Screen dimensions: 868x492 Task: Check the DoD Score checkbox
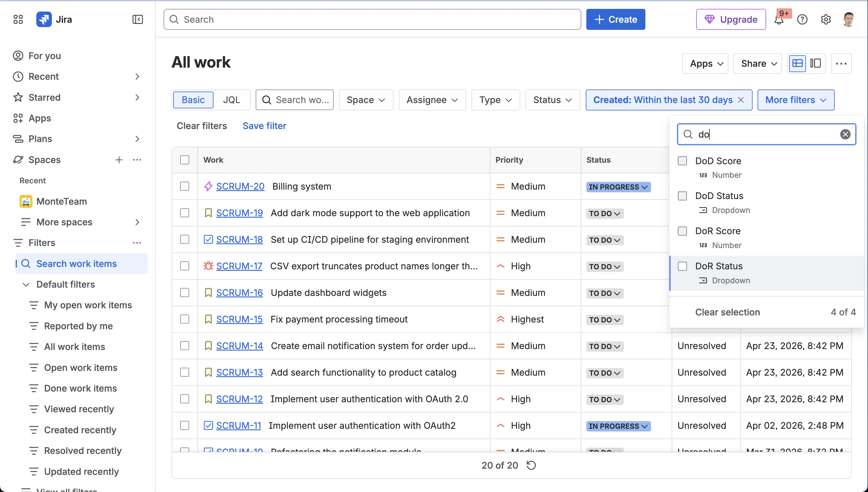pos(683,161)
